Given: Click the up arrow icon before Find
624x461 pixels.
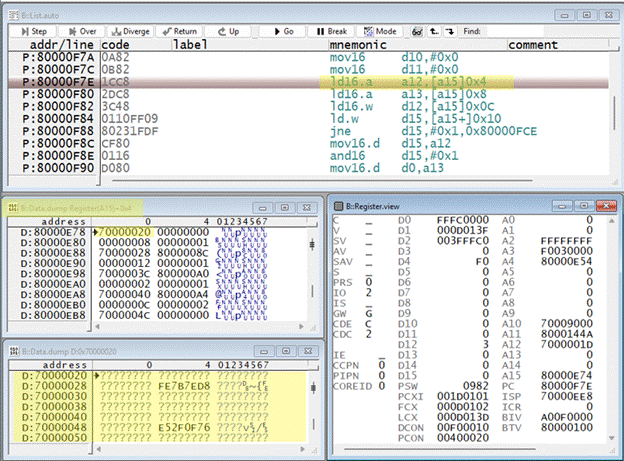Looking at the screenshot, I should (432, 31).
